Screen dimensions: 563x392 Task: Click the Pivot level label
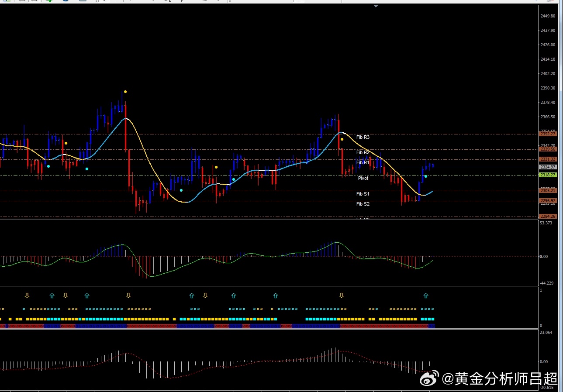[x=363, y=178]
